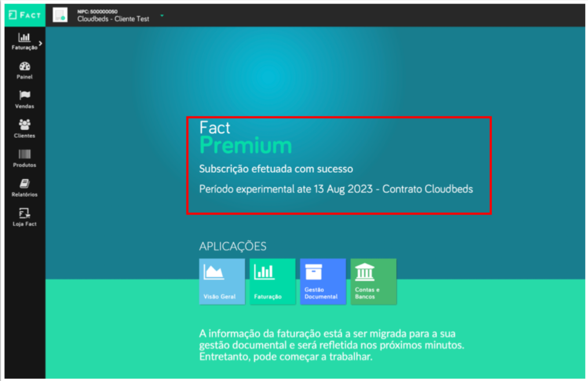This screenshot has height=381, width=588.
Task: Launch the Faturação application tile
Action: tap(273, 281)
